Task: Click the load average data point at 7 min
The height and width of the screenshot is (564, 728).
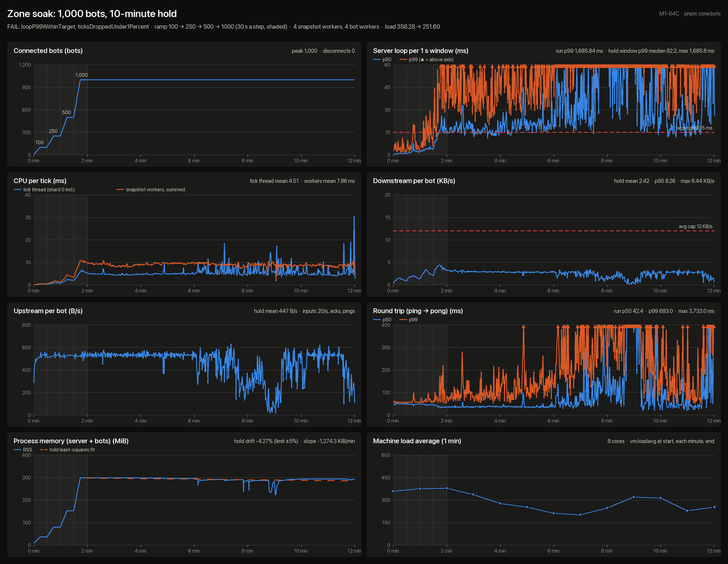Action: point(580,515)
